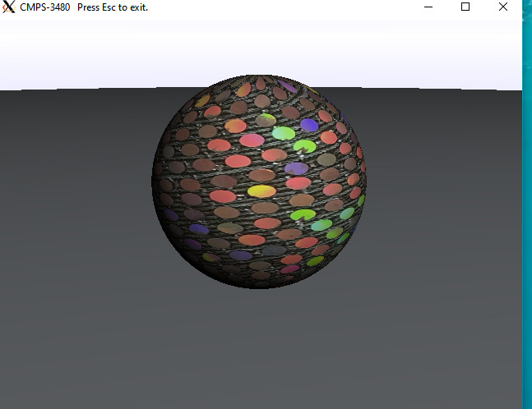Close the CMPS-3480 window
This screenshot has width=532, height=409.
pos(503,7)
